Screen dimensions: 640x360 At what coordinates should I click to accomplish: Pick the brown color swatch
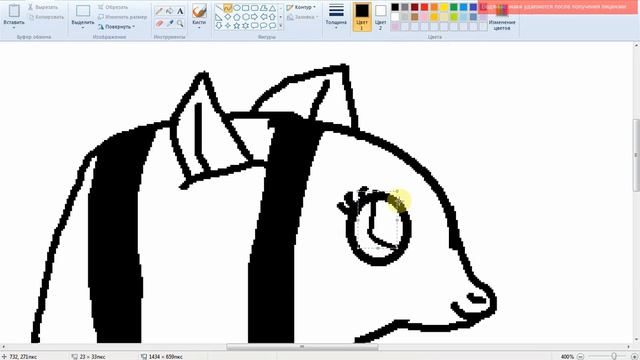tap(415, 17)
